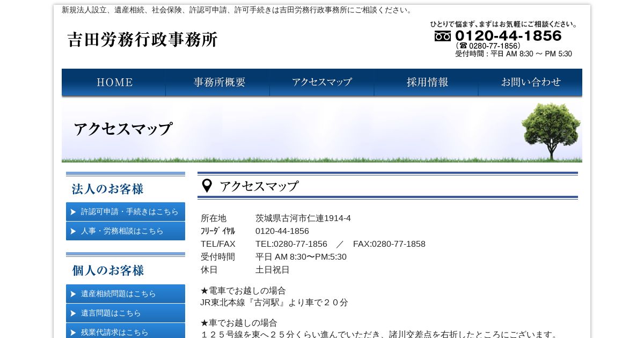This screenshot has height=338, width=644.
Task: Click the ★電車でお越しの場合 heading
Action: pos(243,291)
